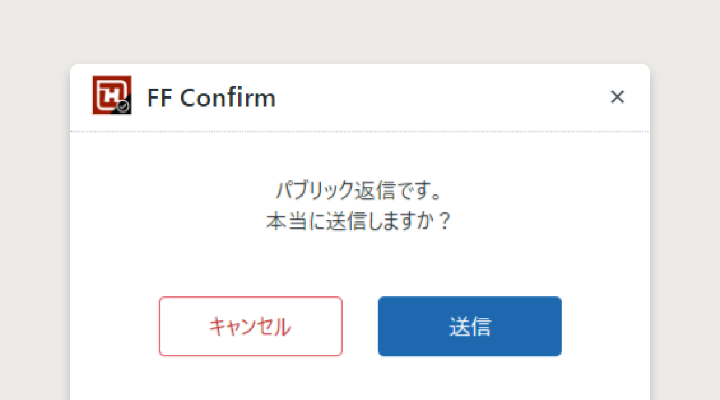This screenshot has height=400, width=720.
Task: Click the red border of the キャンセル button
Action: click(160, 326)
